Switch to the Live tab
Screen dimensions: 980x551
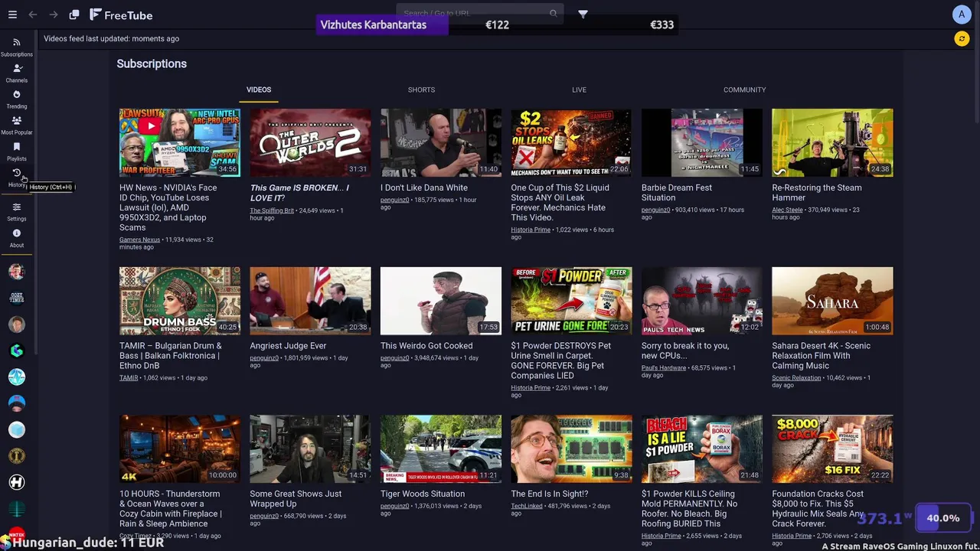[579, 90]
